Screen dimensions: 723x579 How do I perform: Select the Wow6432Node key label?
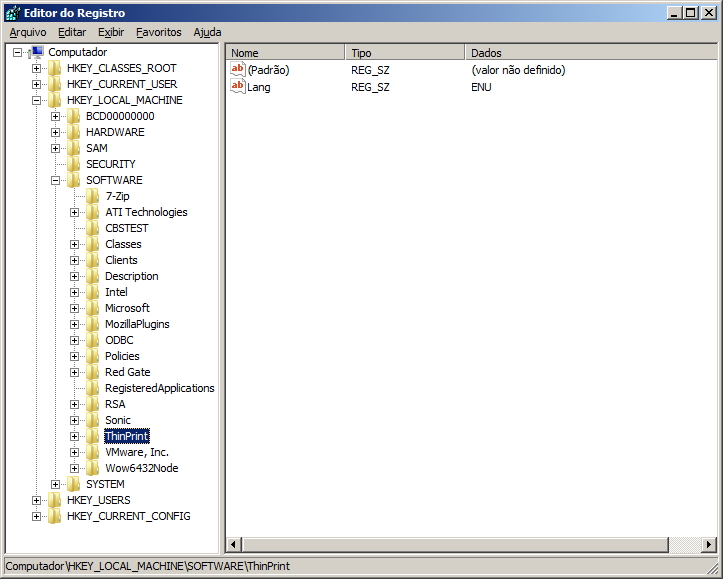point(142,468)
